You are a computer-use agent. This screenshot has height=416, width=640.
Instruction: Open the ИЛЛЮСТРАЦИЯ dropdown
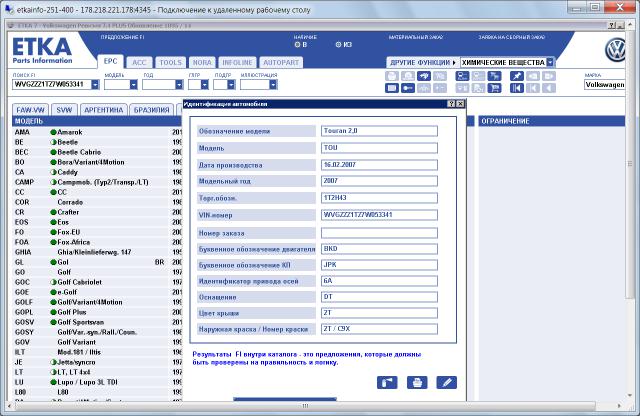click(273, 85)
